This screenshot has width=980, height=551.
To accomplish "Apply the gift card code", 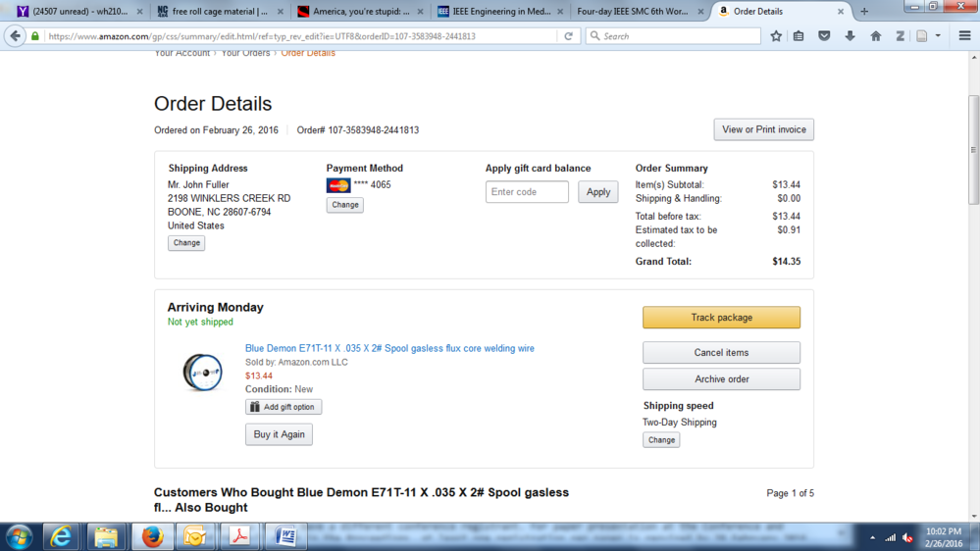I will pos(598,192).
